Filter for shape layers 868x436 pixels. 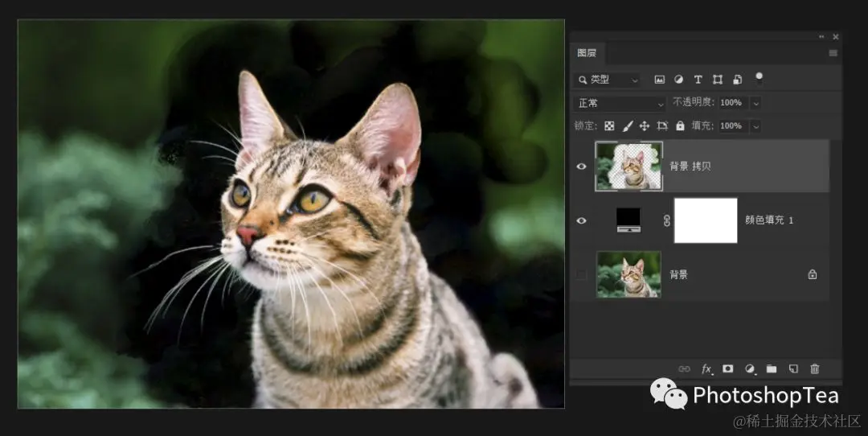point(718,80)
